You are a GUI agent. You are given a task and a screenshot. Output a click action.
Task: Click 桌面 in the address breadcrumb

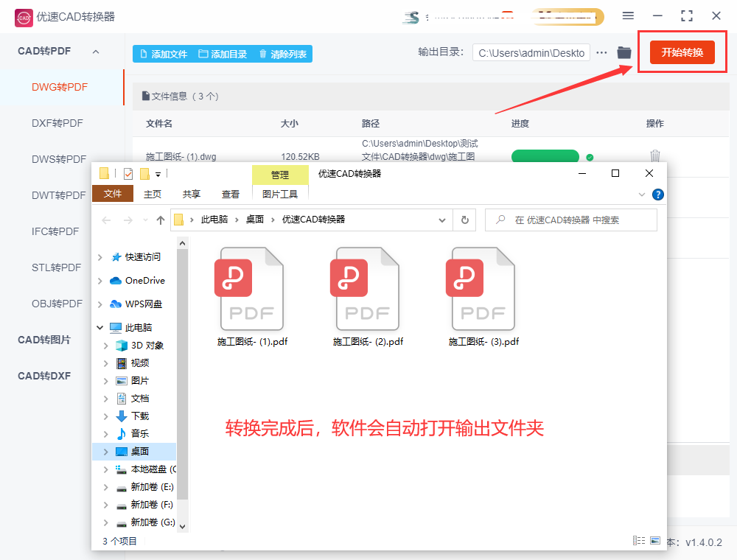pos(255,220)
